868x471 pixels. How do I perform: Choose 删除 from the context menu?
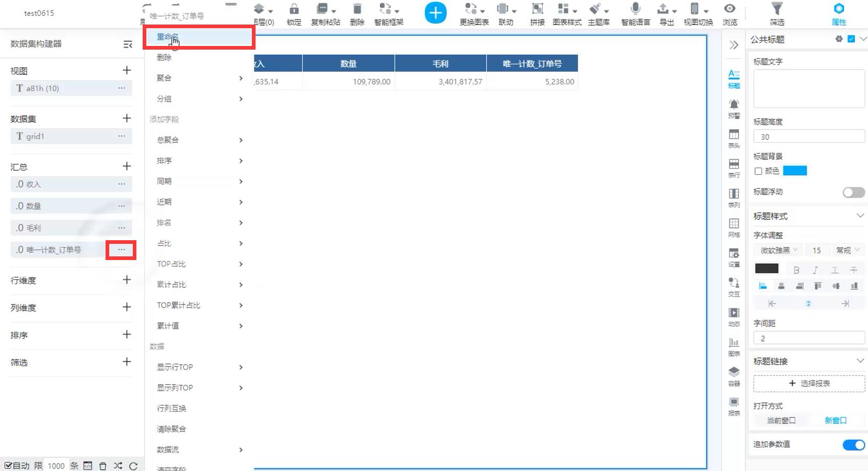pos(199,57)
